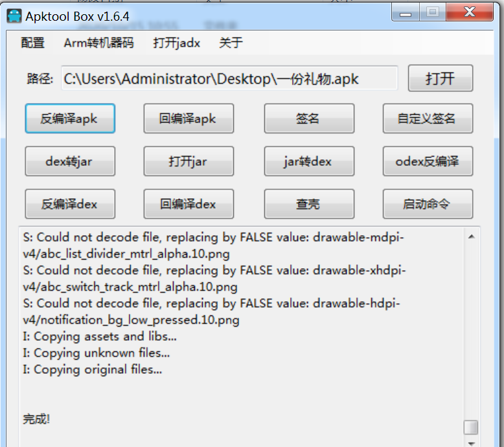Click the 反编译dex button
504x447 pixels.
70,204
